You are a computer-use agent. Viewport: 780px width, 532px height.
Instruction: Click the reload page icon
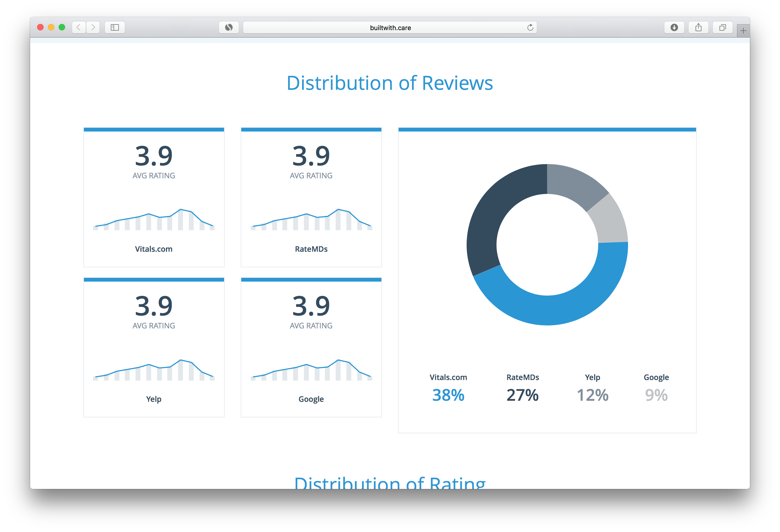(x=530, y=27)
